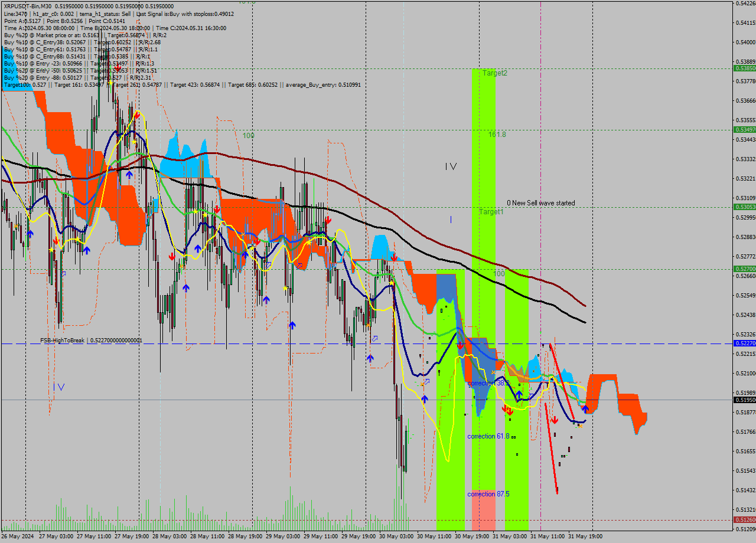
Task: Click the Target1 label on the chart
Action: point(491,211)
